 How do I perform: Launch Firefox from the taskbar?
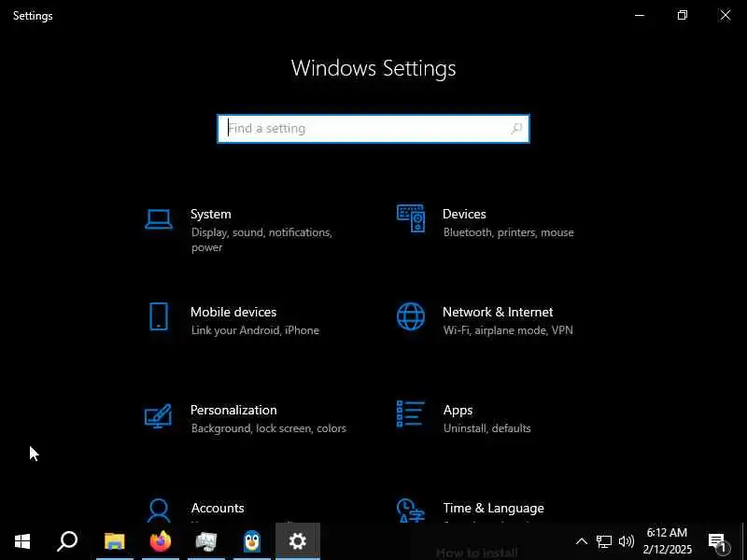pyautogui.click(x=161, y=541)
